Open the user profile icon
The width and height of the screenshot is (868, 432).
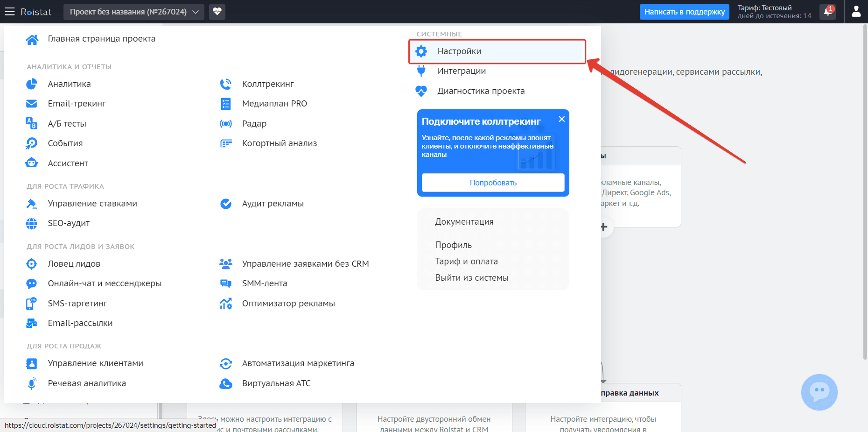[856, 12]
